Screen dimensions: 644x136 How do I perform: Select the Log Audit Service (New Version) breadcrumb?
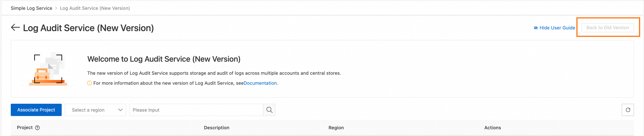click(x=95, y=8)
